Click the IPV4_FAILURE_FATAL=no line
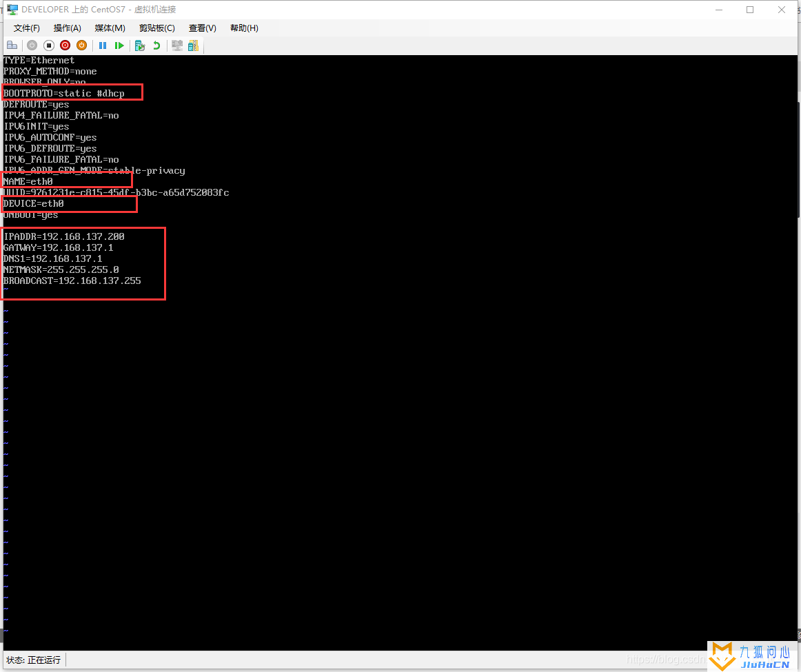The height and width of the screenshot is (672, 801). pos(61,115)
